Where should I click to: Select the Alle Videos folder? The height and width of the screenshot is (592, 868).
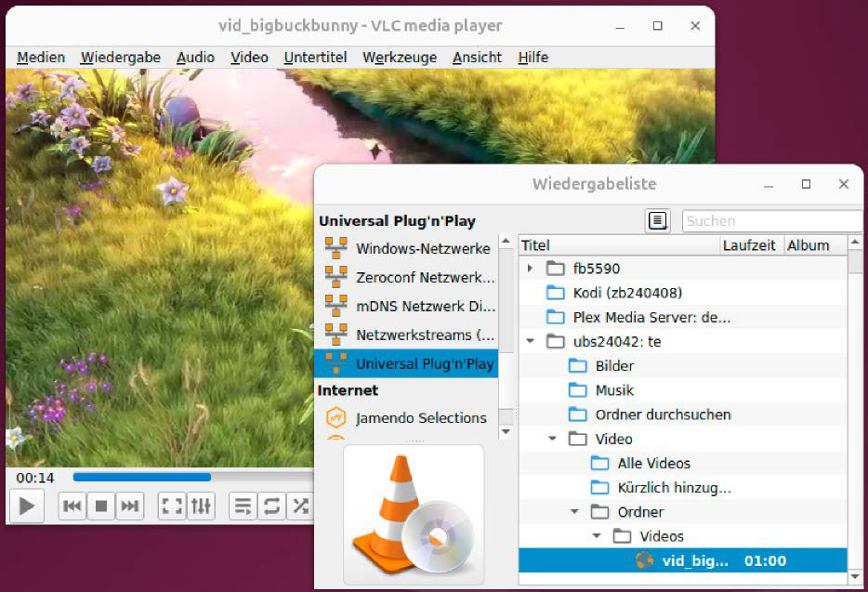click(x=683, y=464)
